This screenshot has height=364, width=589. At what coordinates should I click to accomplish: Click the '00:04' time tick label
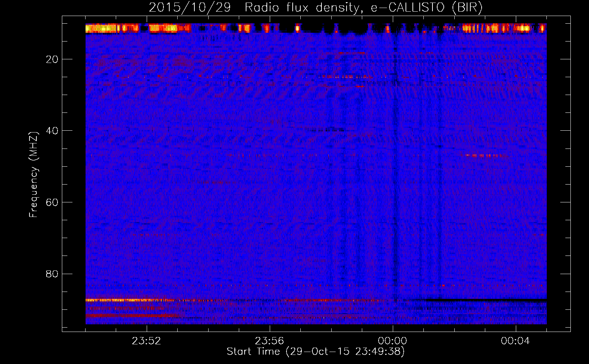515,341
